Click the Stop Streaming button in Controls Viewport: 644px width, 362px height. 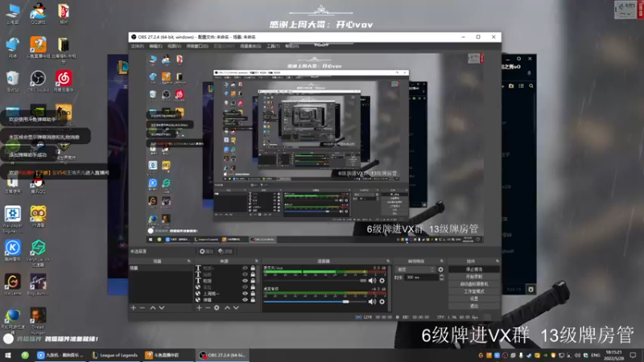tap(474, 269)
